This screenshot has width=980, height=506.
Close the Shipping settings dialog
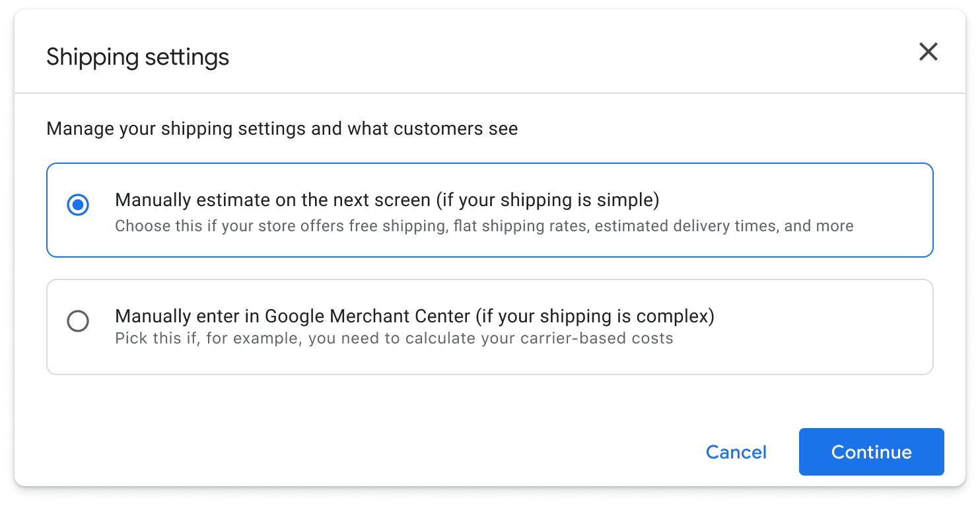(928, 52)
